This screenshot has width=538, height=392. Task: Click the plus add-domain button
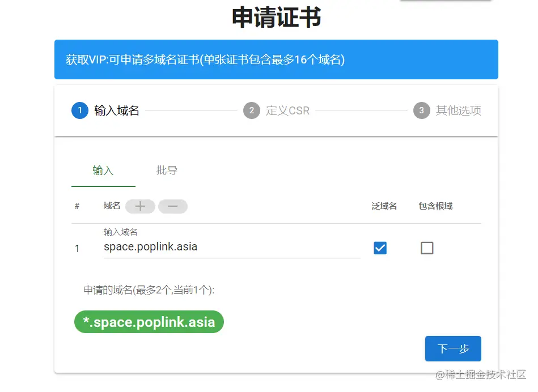tap(140, 206)
